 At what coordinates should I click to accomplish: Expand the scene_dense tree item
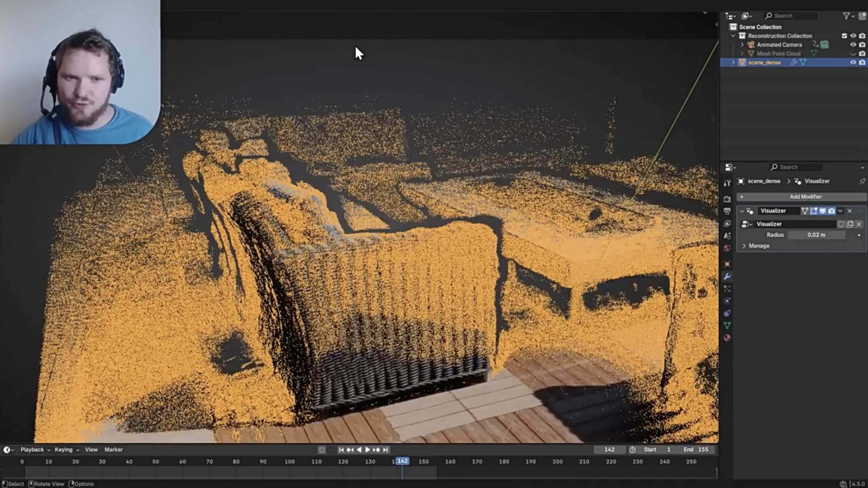pos(733,62)
